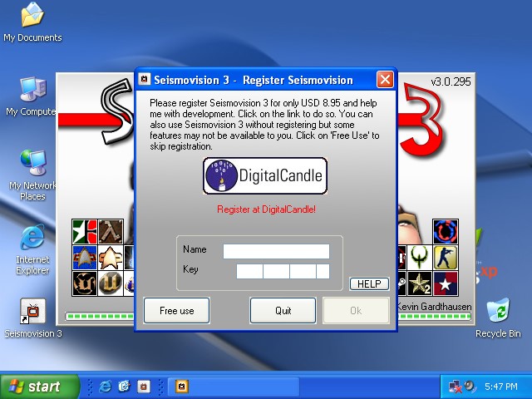This screenshot has height=399, width=532.
Task: Click the HELP button
Action: click(x=369, y=284)
